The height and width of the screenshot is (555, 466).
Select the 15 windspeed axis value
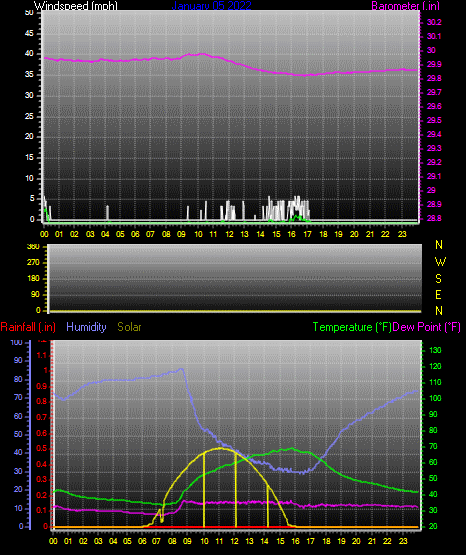point(29,158)
